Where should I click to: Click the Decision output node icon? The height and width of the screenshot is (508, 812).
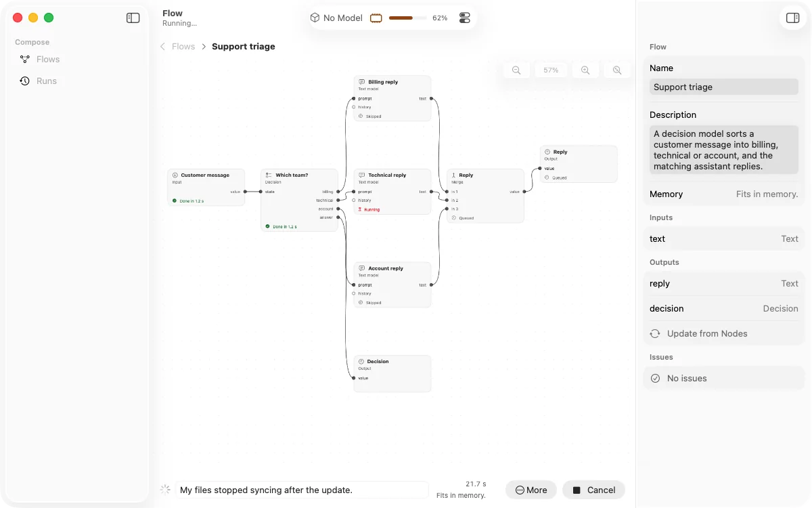361,362
